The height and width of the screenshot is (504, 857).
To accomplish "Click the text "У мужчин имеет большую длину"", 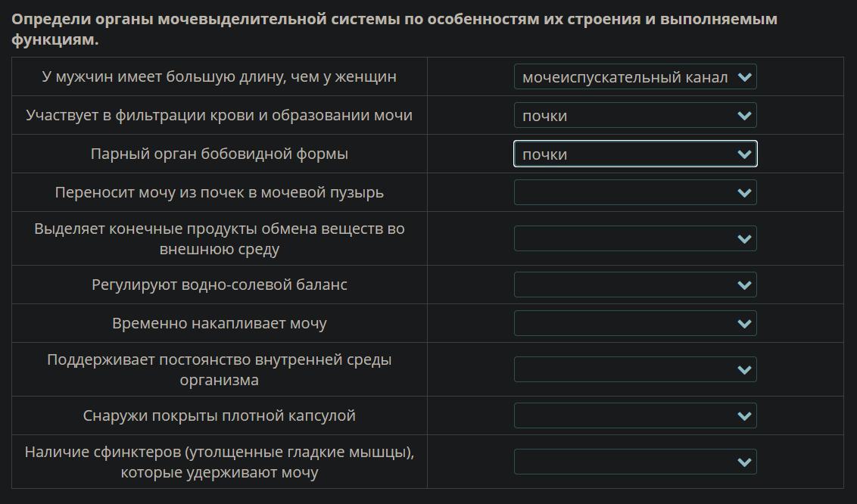I will click(x=219, y=77).
